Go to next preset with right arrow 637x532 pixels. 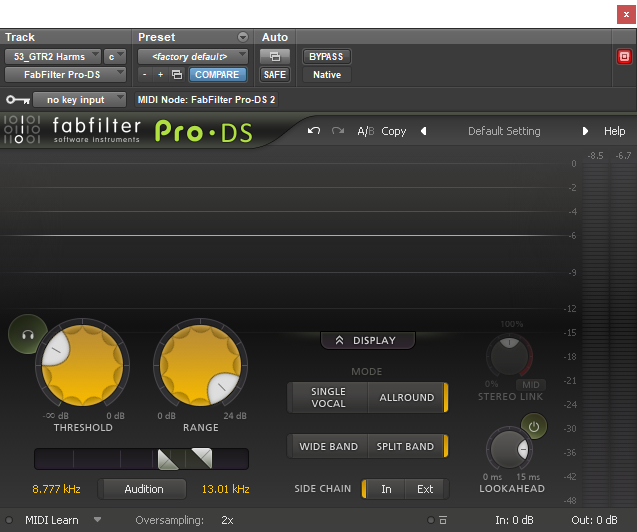pyautogui.click(x=585, y=131)
